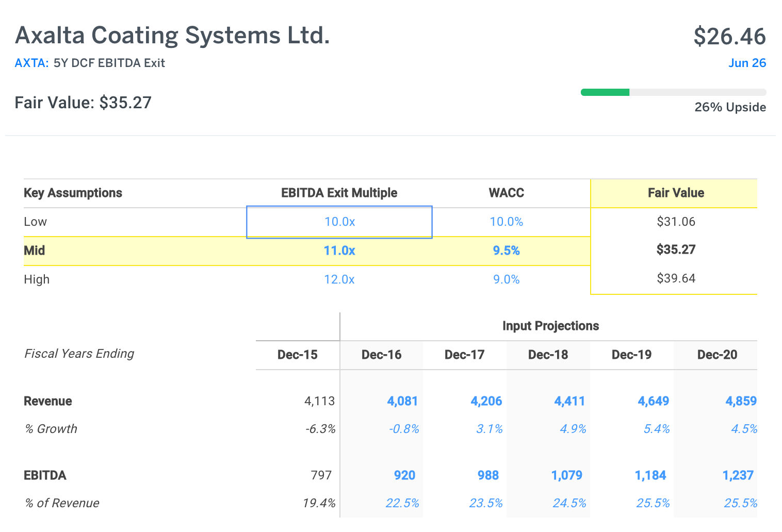
Task: Edit Dec-17 revenue growth 3.1%
Action: (490, 429)
